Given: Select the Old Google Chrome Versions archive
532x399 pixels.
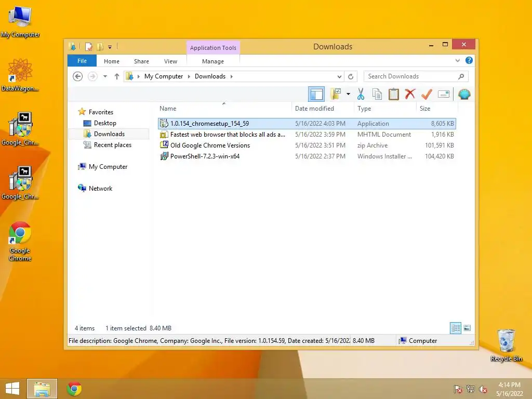Looking at the screenshot, I should coord(307,145).
